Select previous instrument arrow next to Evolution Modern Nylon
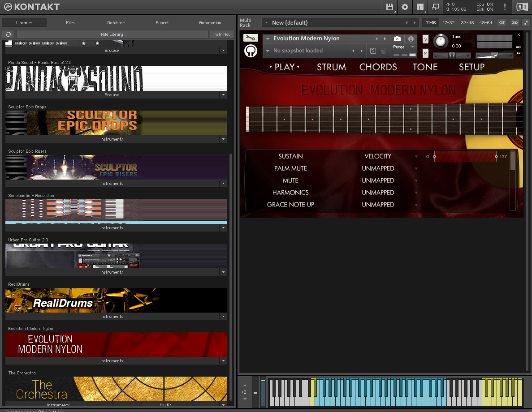 point(376,39)
